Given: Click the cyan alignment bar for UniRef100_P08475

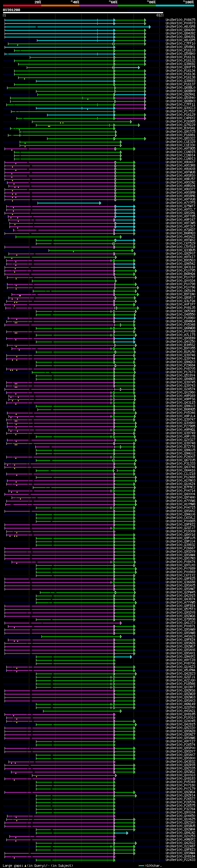Looking at the screenshot, I should point(60,20).
